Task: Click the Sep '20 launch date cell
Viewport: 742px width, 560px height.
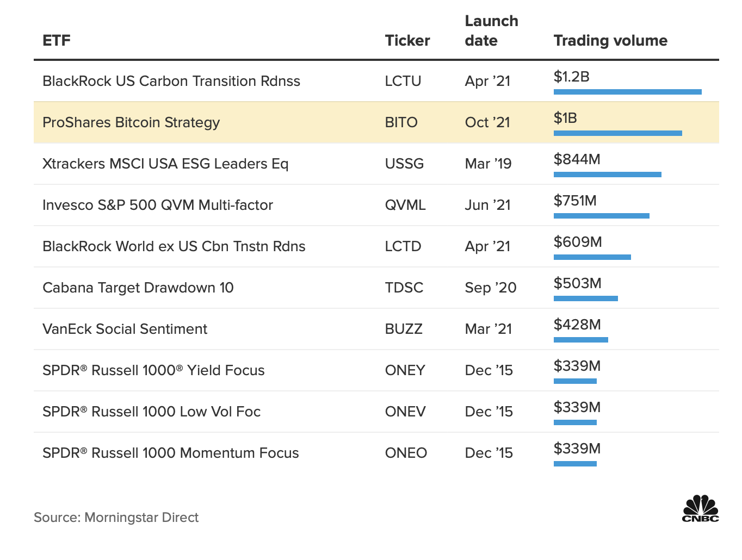Action: [491, 288]
